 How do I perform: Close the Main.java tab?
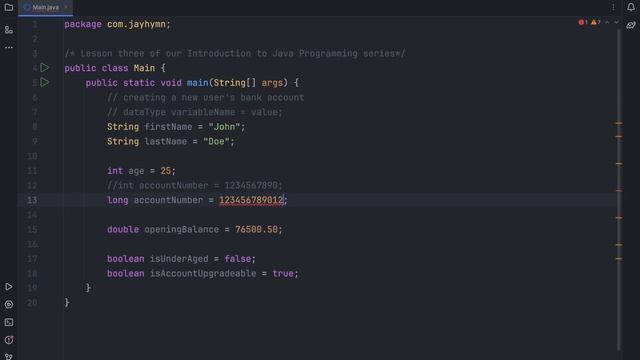[66, 7]
